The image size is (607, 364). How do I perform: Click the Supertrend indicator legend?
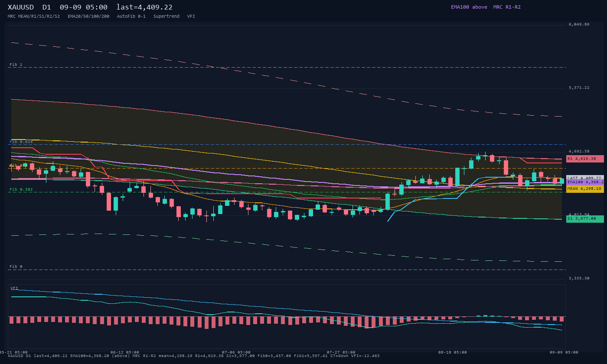[x=166, y=16]
